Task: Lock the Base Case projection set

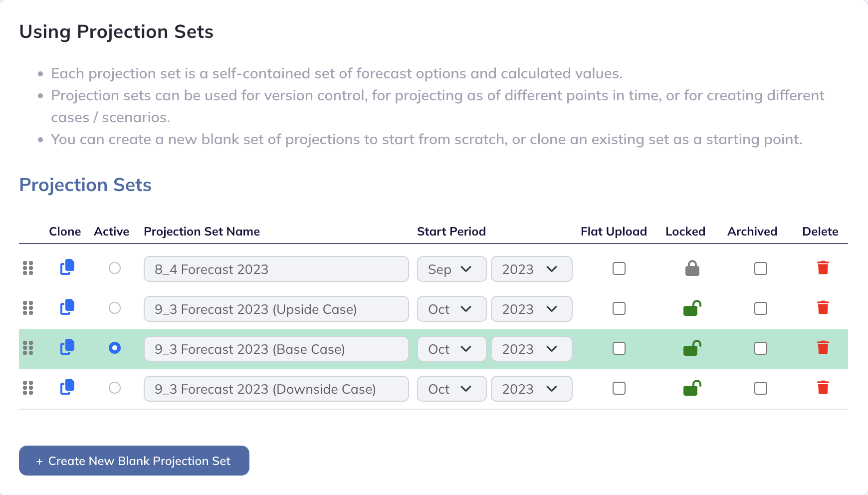Action: pyautogui.click(x=692, y=348)
